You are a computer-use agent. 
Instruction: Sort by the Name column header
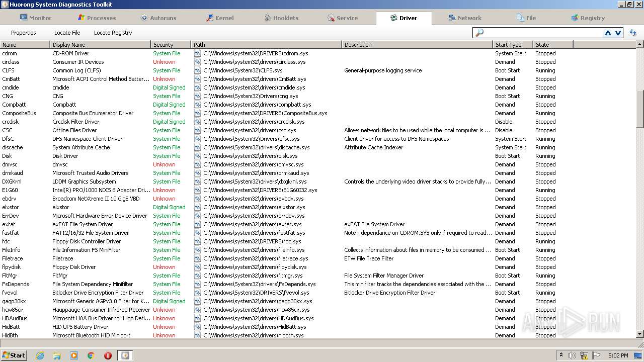pos(25,45)
